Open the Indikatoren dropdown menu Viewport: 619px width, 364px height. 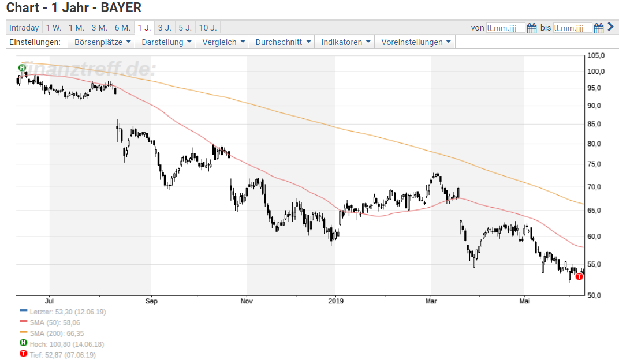pos(345,42)
